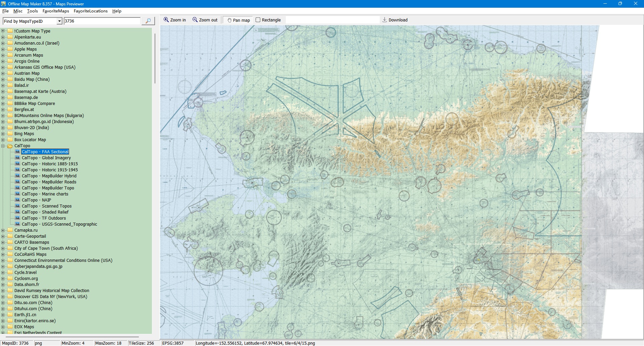Select the CalTopo - Global Imagery map icon
The height and width of the screenshot is (346, 644).
pyautogui.click(x=18, y=158)
